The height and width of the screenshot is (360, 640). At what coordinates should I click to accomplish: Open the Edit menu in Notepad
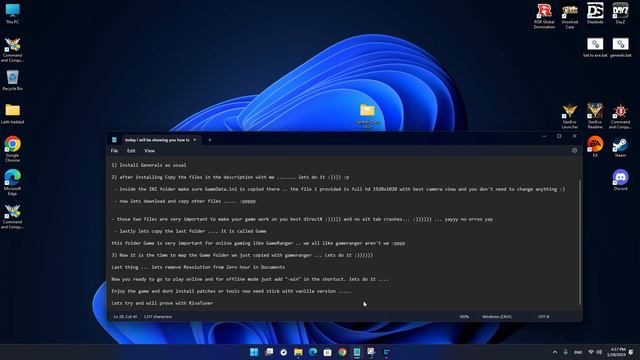point(131,151)
